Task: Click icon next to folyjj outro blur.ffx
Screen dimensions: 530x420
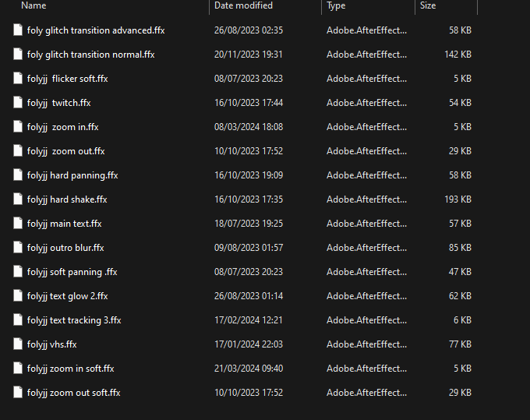Action: click(18, 247)
